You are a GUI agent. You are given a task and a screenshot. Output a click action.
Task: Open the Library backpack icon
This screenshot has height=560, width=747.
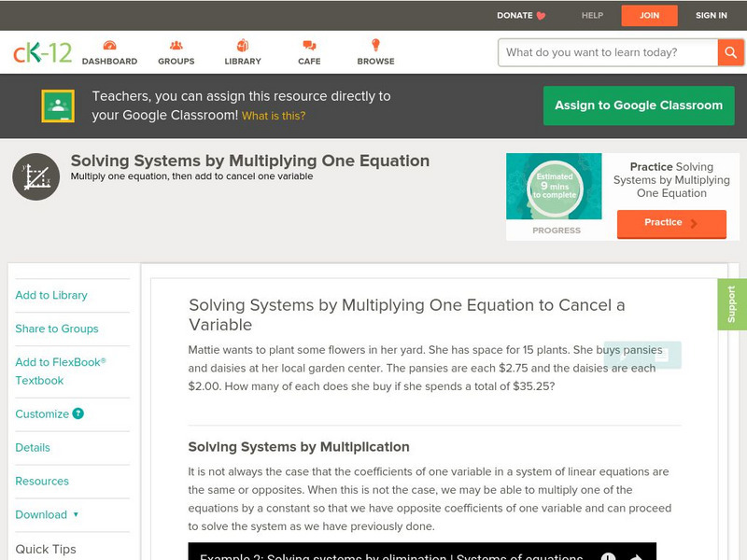pyautogui.click(x=243, y=45)
